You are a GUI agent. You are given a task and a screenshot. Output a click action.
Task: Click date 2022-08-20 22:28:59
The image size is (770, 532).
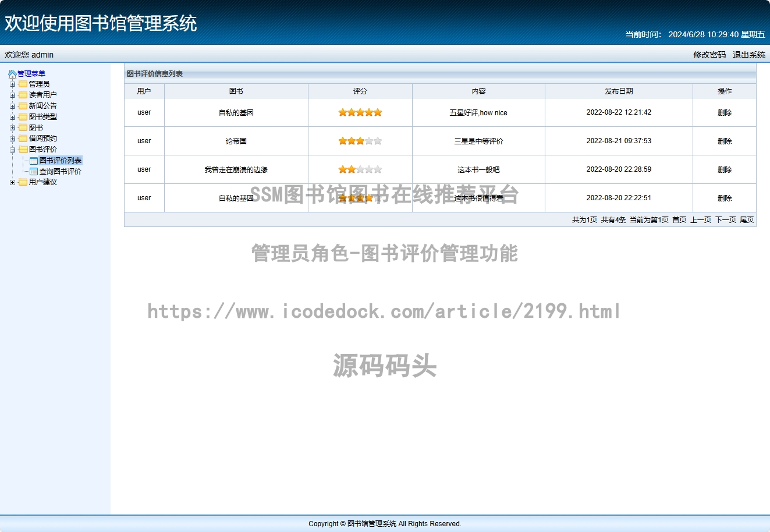[x=619, y=169]
